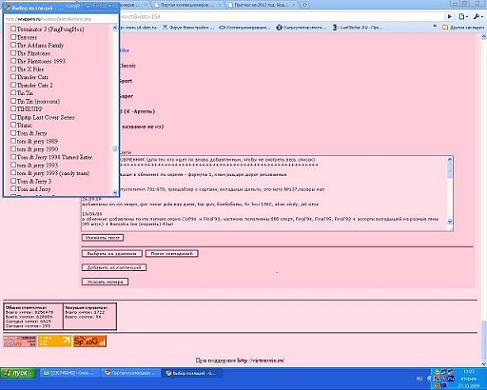This screenshot has width=487, height=390.
Task: Tick the Tiptip Last Cover Series checkbox
Action: click(13, 117)
